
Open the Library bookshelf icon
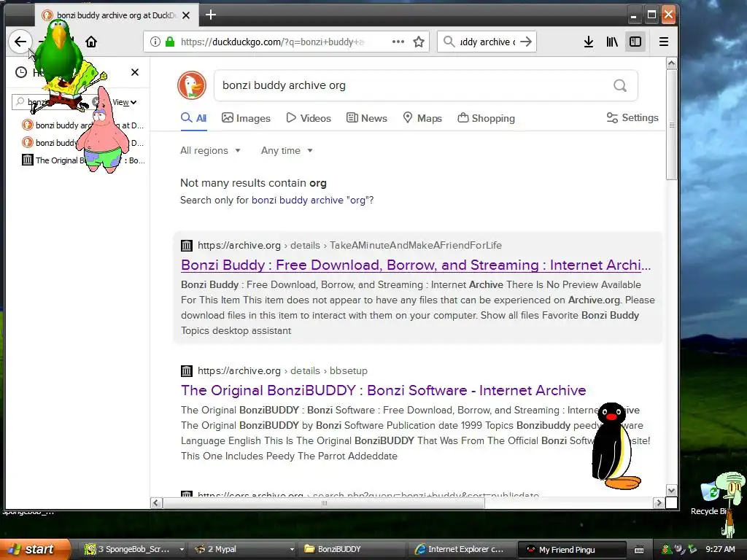[x=612, y=42]
